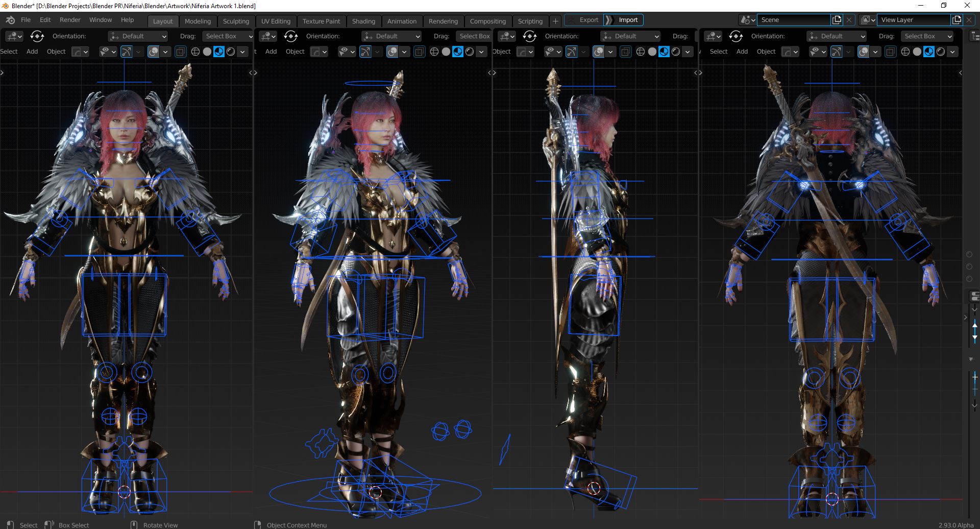Image resolution: width=980 pixels, height=529 pixels.
Task: Click the Export button in top bar
Action: point(583,20)
